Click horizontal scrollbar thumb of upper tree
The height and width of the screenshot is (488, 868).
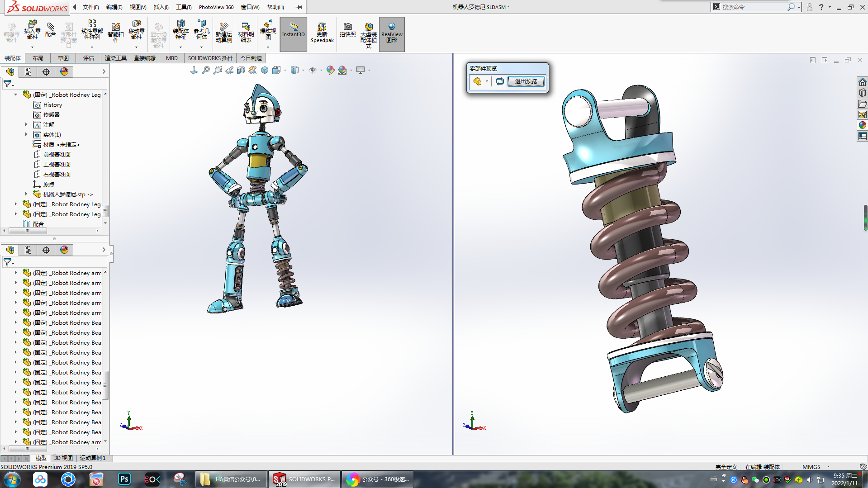28,231
